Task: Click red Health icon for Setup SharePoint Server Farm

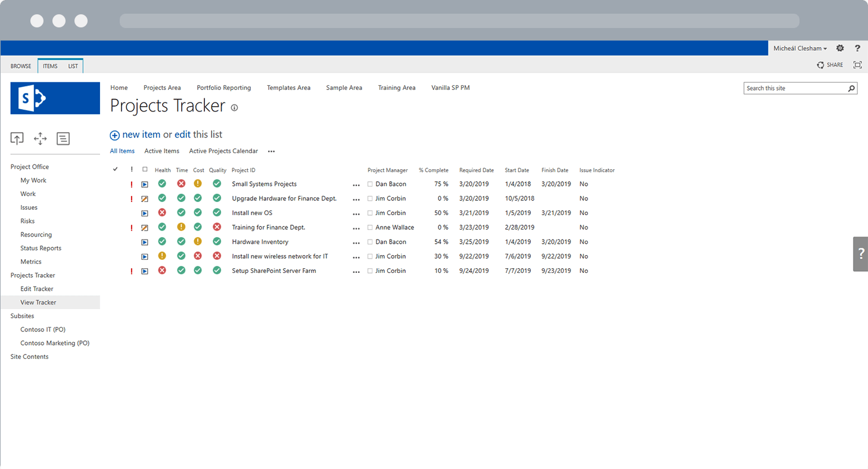Action: tap(162, 270)
